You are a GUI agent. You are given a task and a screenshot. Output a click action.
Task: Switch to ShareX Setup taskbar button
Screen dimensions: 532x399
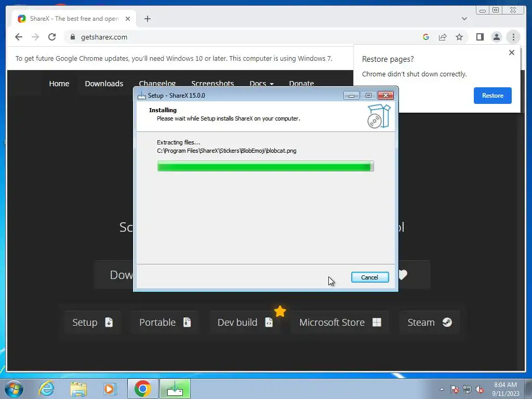(175, 389)
